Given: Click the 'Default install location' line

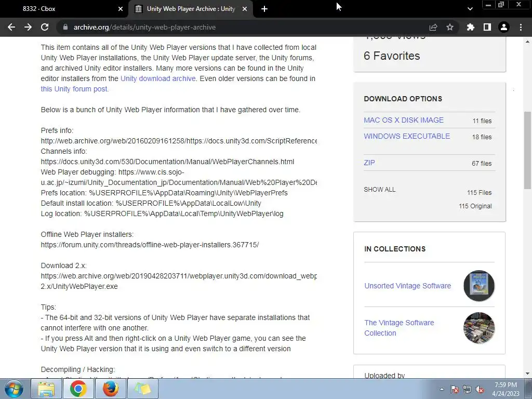Looking at the screenshot, I should [151, 203].
